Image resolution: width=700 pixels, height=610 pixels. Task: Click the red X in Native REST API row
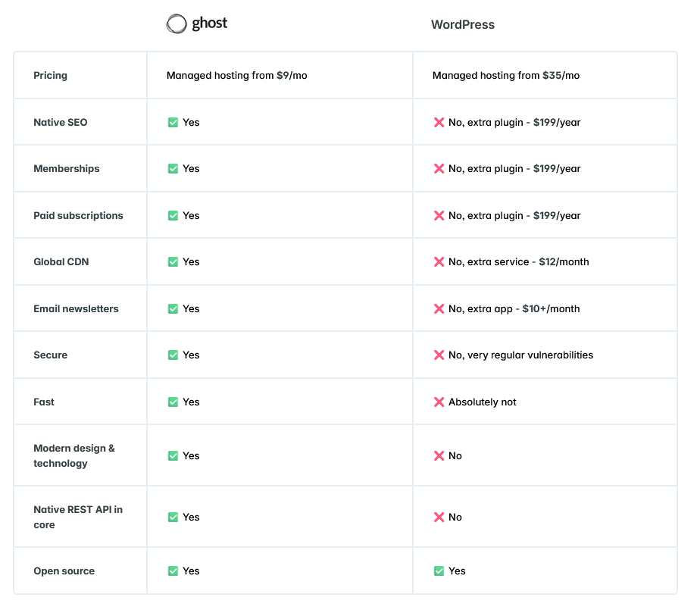(439, 517)
